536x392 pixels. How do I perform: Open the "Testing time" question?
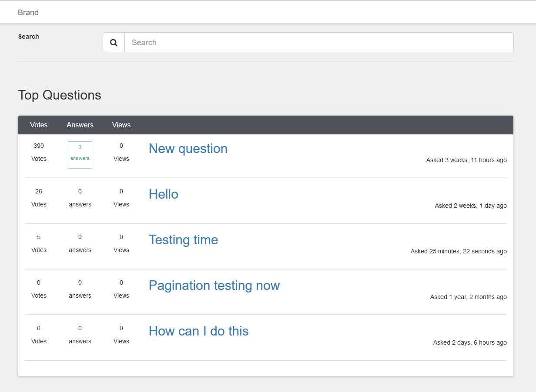pyautogui.click(x=183, y=240)
